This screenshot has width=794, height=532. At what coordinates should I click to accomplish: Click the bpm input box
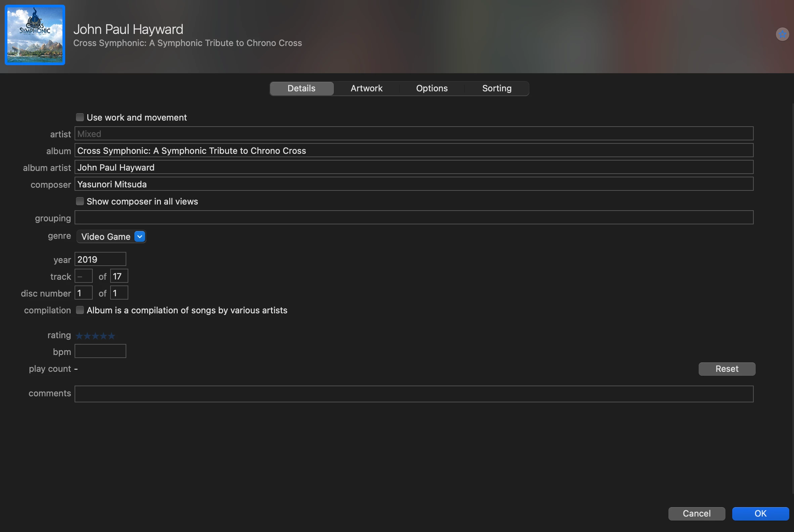point(100,351)
